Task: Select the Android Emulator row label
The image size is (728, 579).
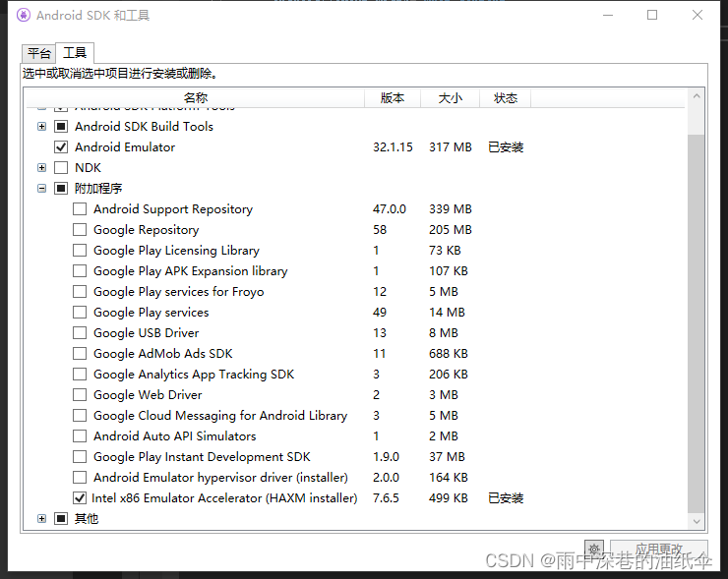Action: tap(125, 147)
